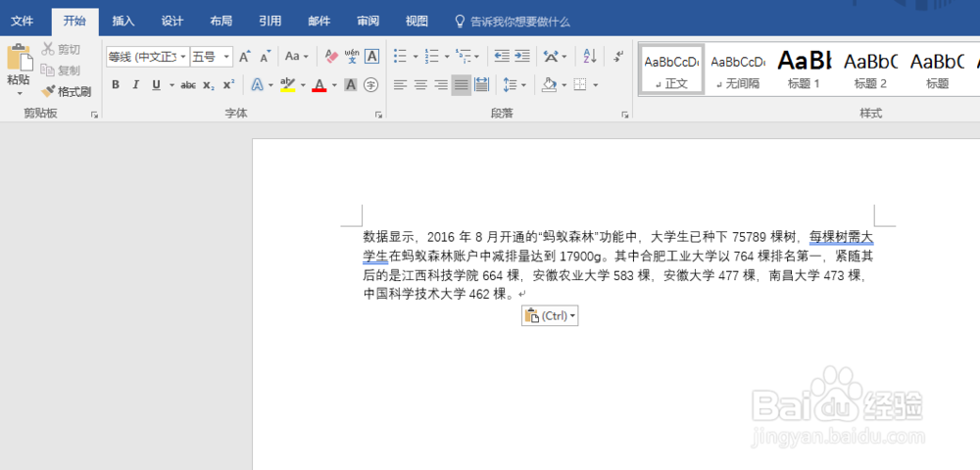The width and height of the screenshot is (980, 470).
Task: Toggle character shading
Action: [351, 85]
